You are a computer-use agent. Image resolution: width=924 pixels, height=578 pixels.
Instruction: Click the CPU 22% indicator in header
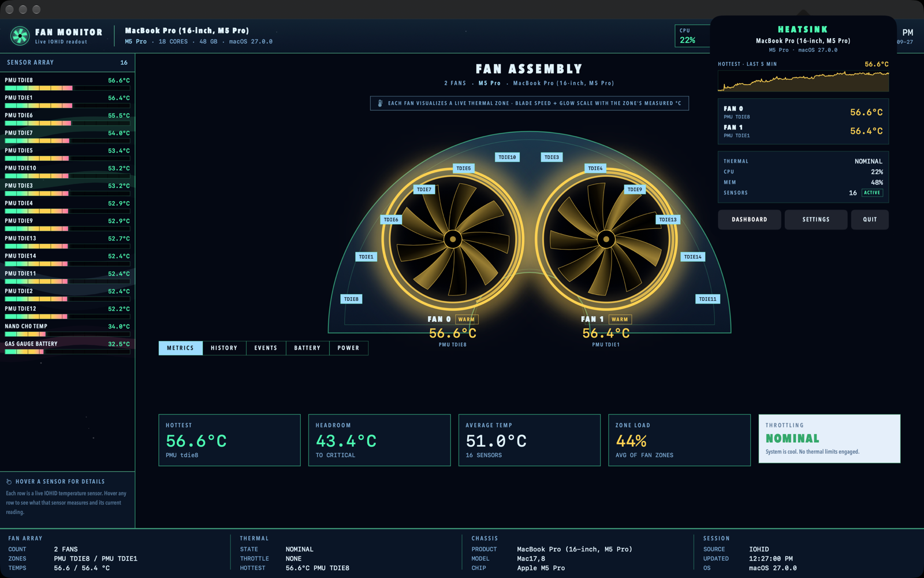point(692,36)
